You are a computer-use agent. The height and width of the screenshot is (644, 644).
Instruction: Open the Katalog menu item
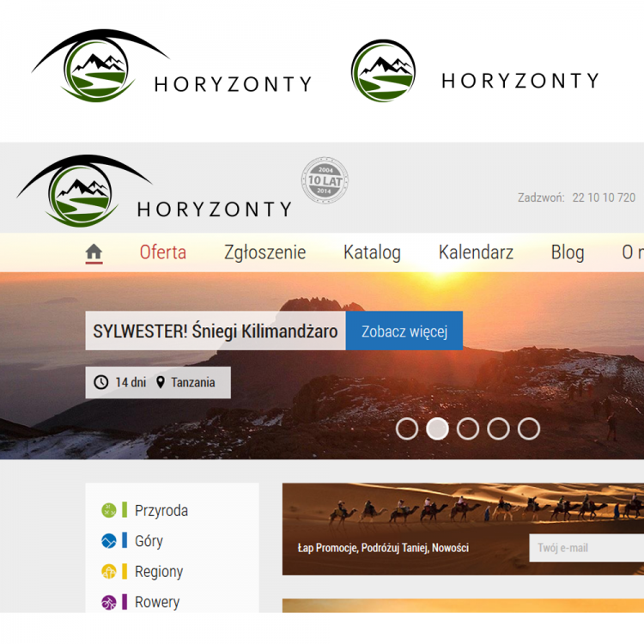(x=372, y=252)
